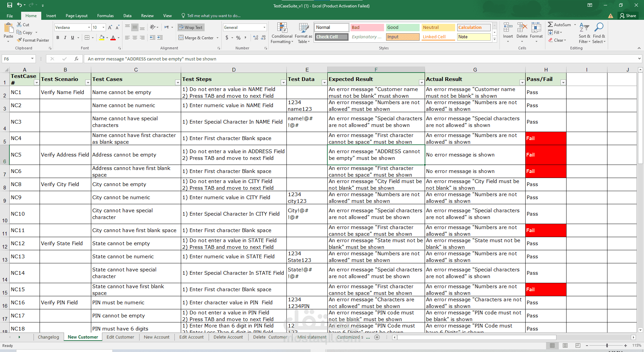Image resolution: width=644 pixels, height=352 pixels.
Task: Select the cell containing NC10
Action: 24,214
